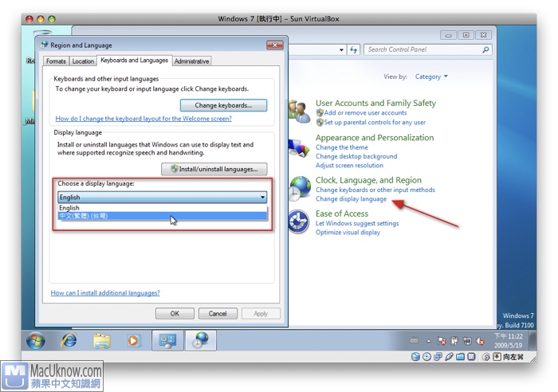This screenshot has height=392, width=558.
Task: Select 中文(繁體) option in language list
Action: [163, 216]
